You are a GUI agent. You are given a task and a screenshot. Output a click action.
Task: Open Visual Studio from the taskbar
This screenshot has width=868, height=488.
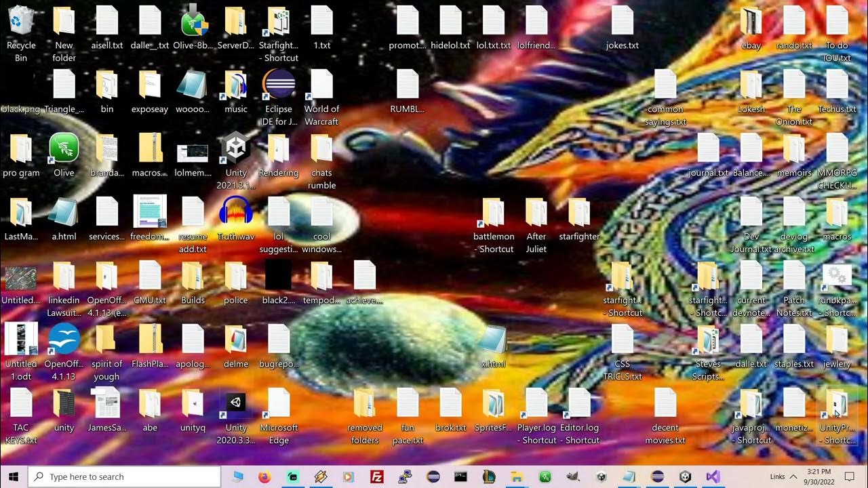click(x=713, y=476)
